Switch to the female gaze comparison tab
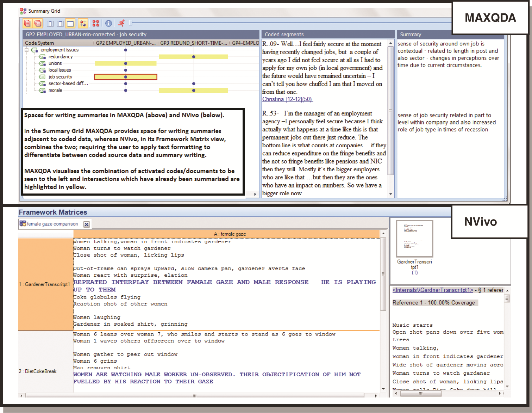Viewport: 532px width, 413px height. 52,224
